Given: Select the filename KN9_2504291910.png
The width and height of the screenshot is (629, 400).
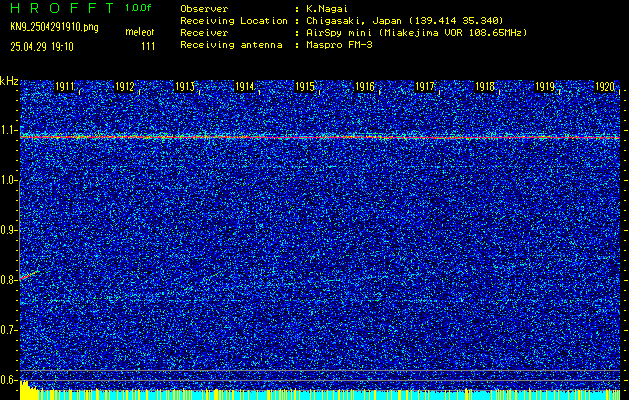Looking at the screenshot, I should (54, 27).
